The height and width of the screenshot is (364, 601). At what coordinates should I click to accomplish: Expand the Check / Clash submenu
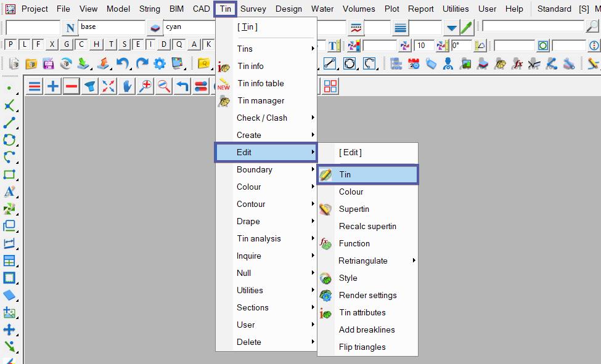pos(266,118)
